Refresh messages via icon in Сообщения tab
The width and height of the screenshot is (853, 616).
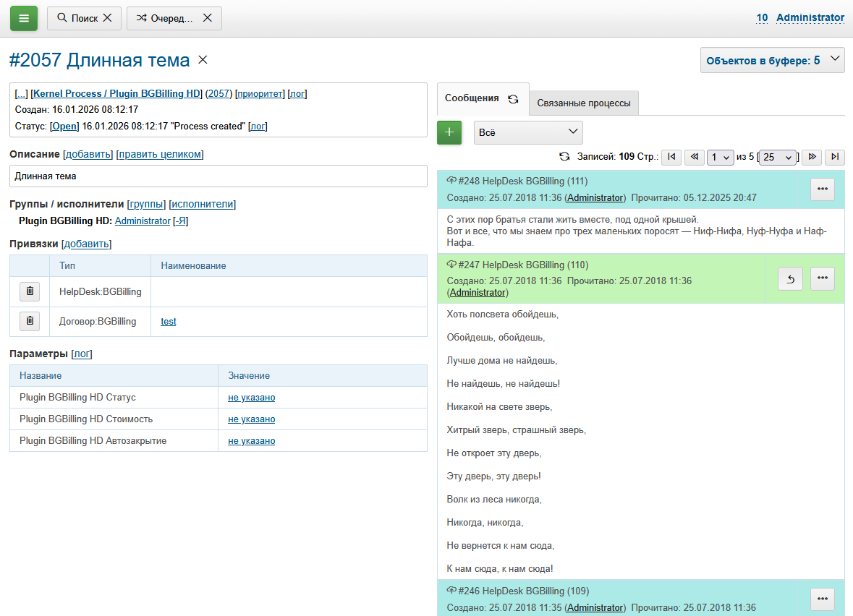pos(513,99)
